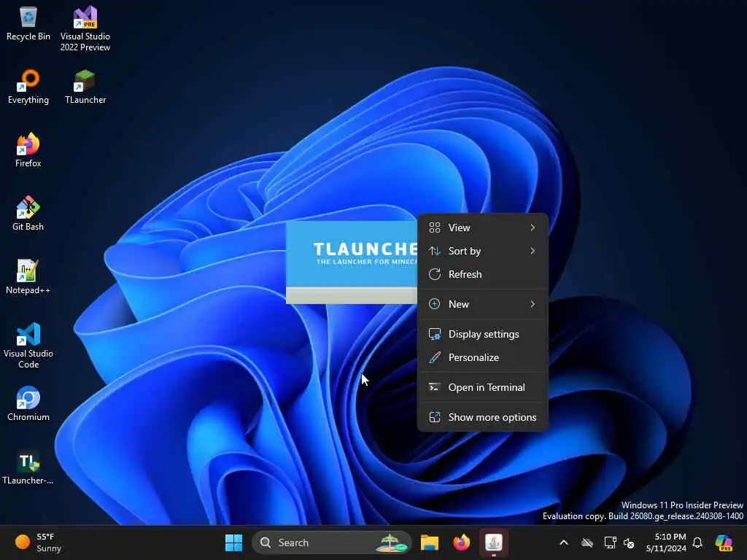Open File Explorer from taskbar
747x560 pixels.
429,542
